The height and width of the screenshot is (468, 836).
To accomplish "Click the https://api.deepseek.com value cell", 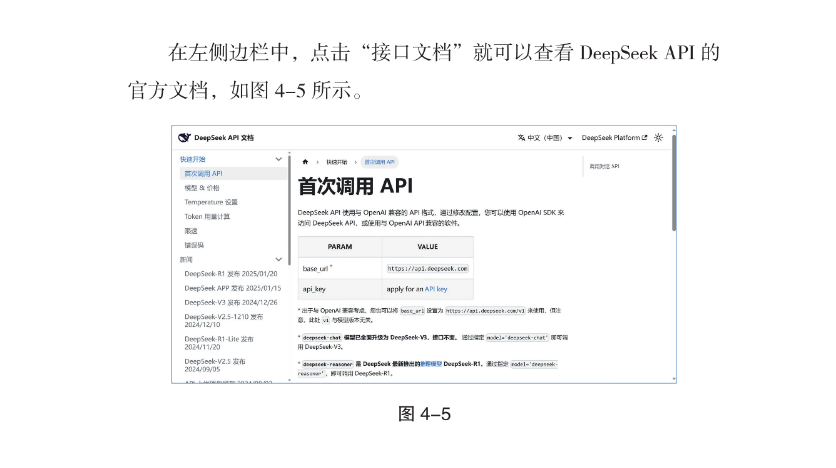I will 428,269.
